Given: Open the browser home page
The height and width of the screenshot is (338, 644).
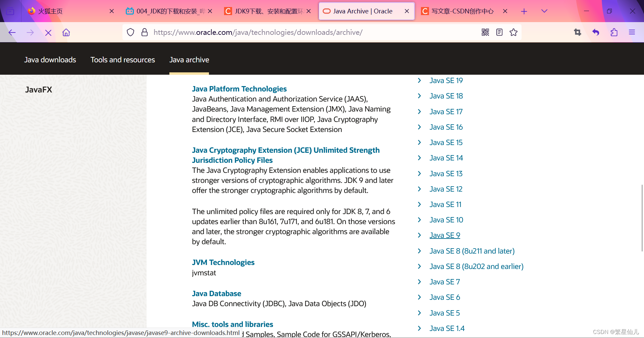Looking at the screenshot, I should (66, 32).
